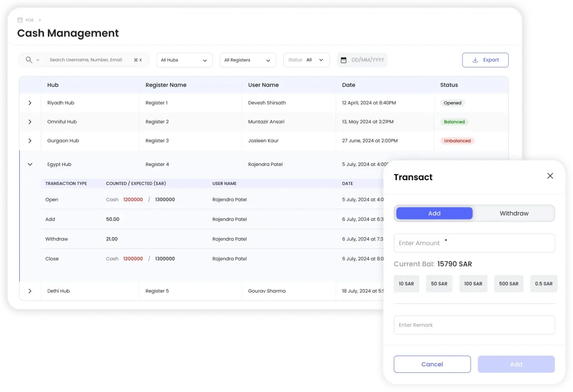The image size is (573, 392).
Task: Expand the Omniful Hub row
Action: point(30,122)
